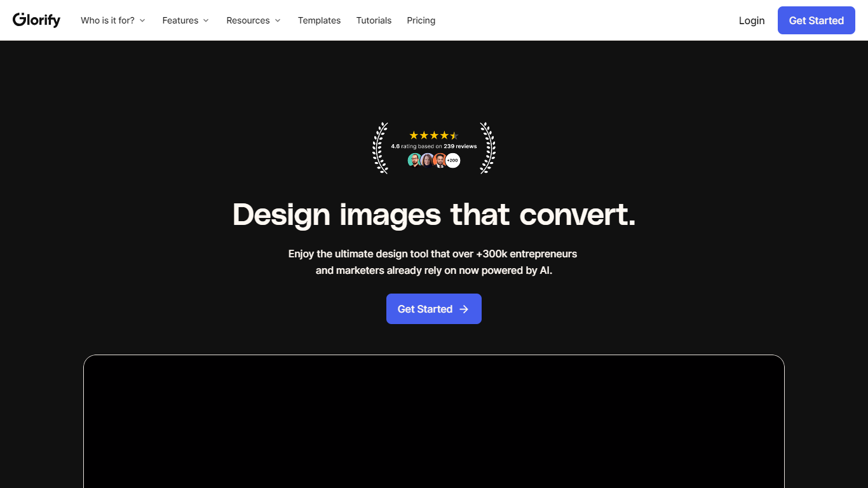Expand the "Who is it for?" dropdown
The height and width of the screenshot is (488, 868).
(113, 20)
